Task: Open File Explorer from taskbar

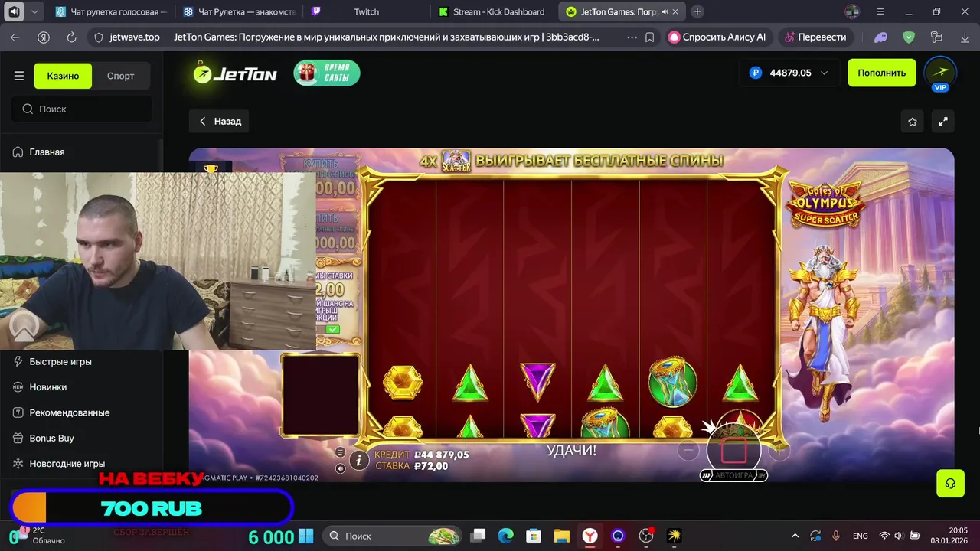Action: point(562,536)
